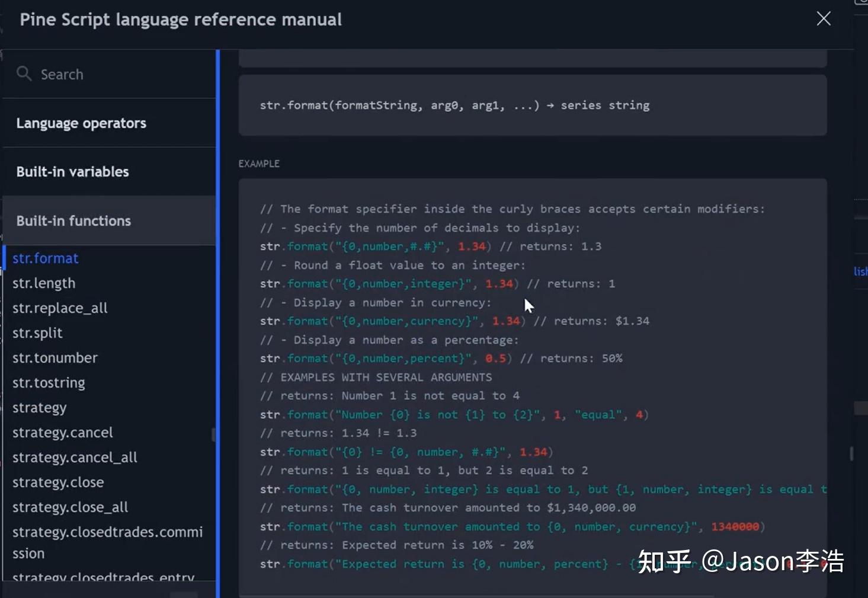Select the str.tostring entry
Image resolution: width=868 pixels, height=598 pixels.
(49, 382)
